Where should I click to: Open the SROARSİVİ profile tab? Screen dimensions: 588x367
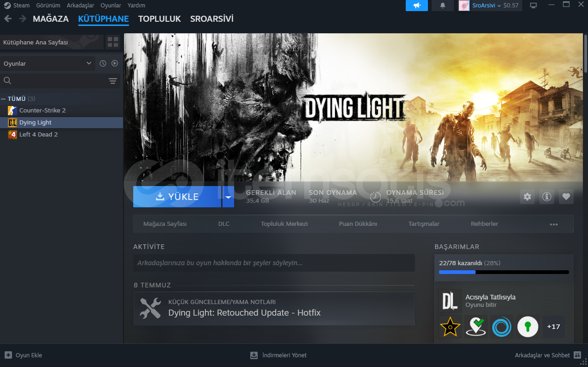coord(212,19)
